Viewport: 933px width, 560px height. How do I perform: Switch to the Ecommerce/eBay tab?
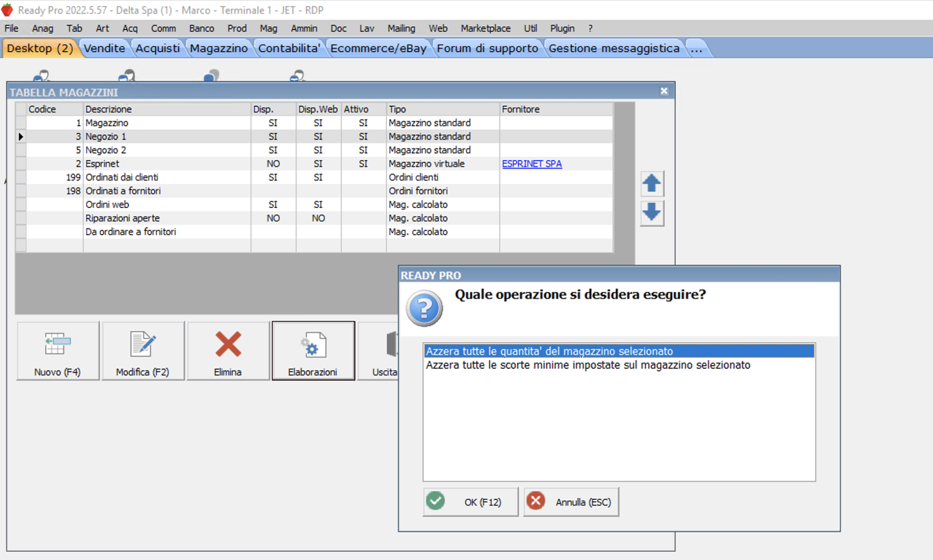coord(378,48)
